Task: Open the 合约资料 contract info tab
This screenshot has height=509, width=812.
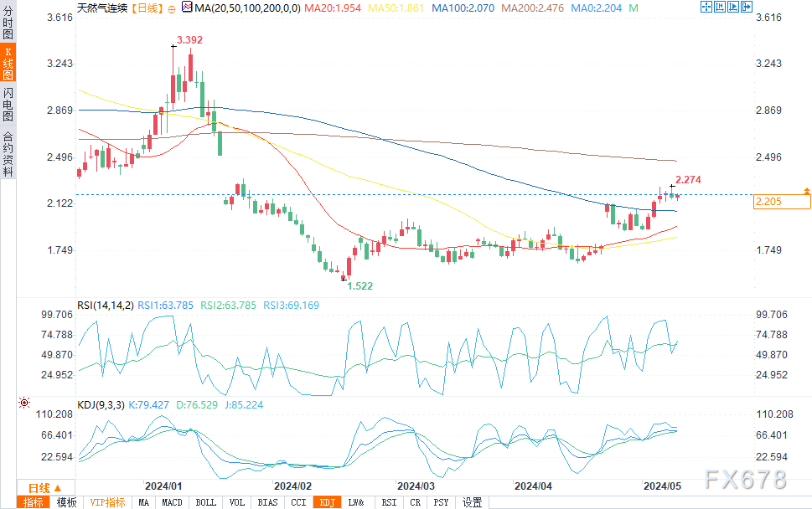Action: coord(8,153)
